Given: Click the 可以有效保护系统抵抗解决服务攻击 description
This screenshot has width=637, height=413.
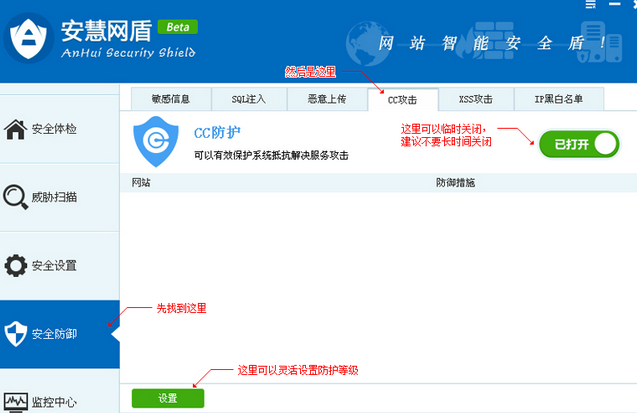Looking at the screenshot, I should coord(271,156).
